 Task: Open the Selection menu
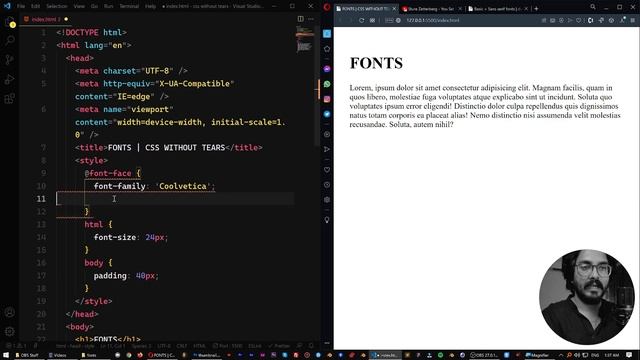tap(56, 6)
